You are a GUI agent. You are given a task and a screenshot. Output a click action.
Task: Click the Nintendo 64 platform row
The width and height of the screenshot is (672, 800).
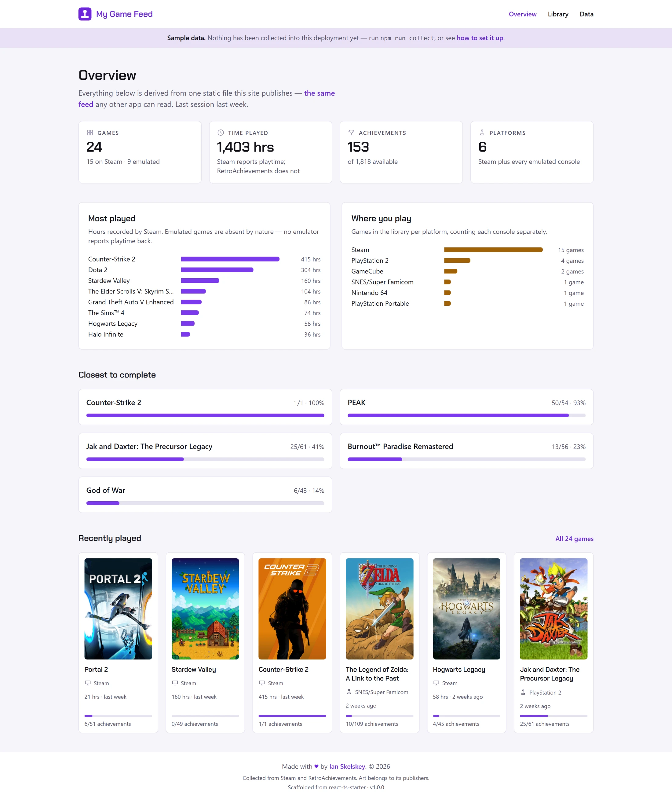click(x=467, y=293)
